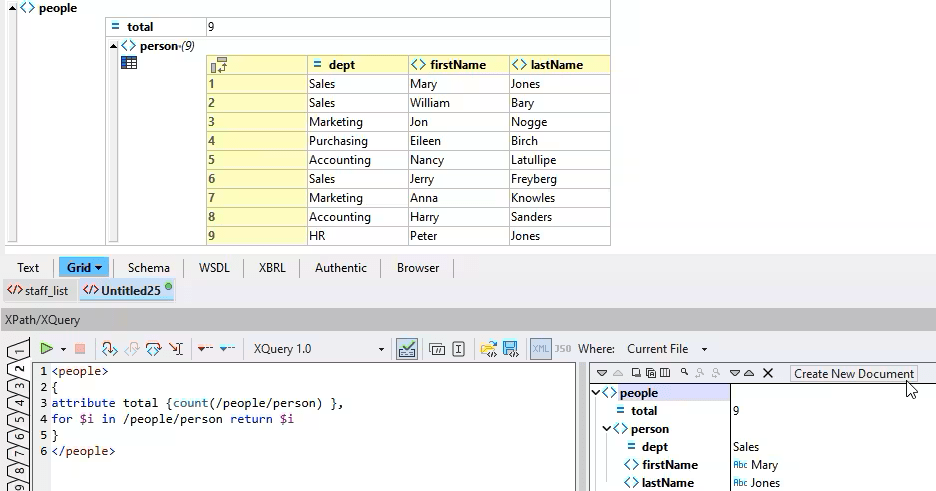
Task: Collapse the person node in results tree
Action: pyautogui.click(x=608, y=429)
